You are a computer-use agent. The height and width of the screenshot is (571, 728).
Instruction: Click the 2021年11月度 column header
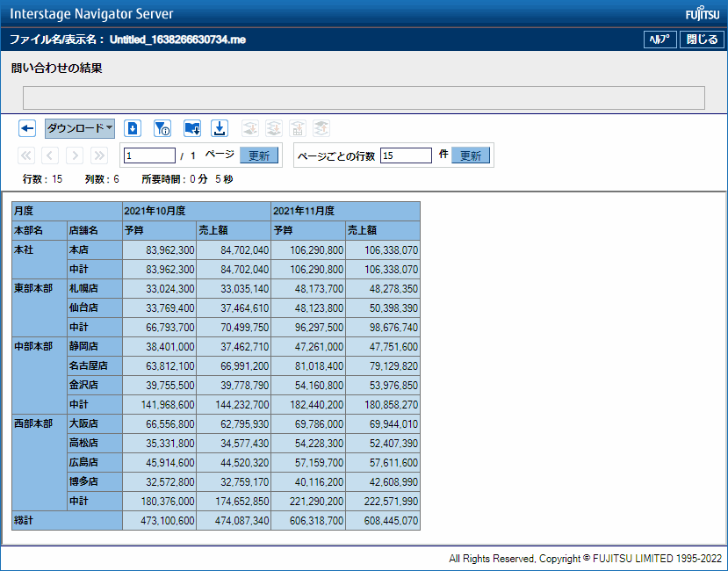pos(345,211)
